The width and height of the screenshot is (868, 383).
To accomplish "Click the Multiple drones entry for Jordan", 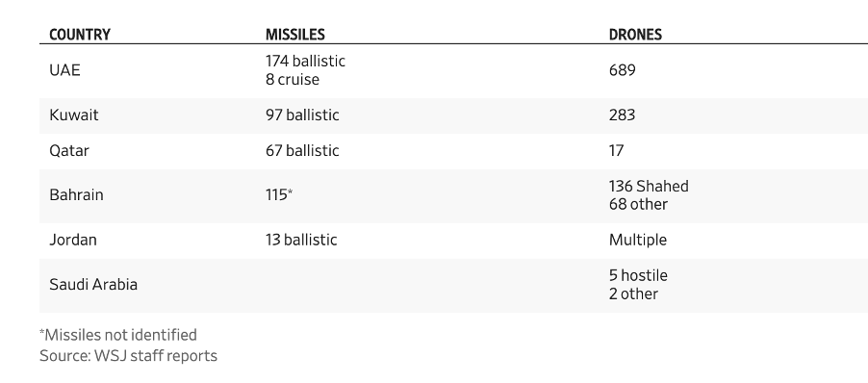I will coord(638,240).
